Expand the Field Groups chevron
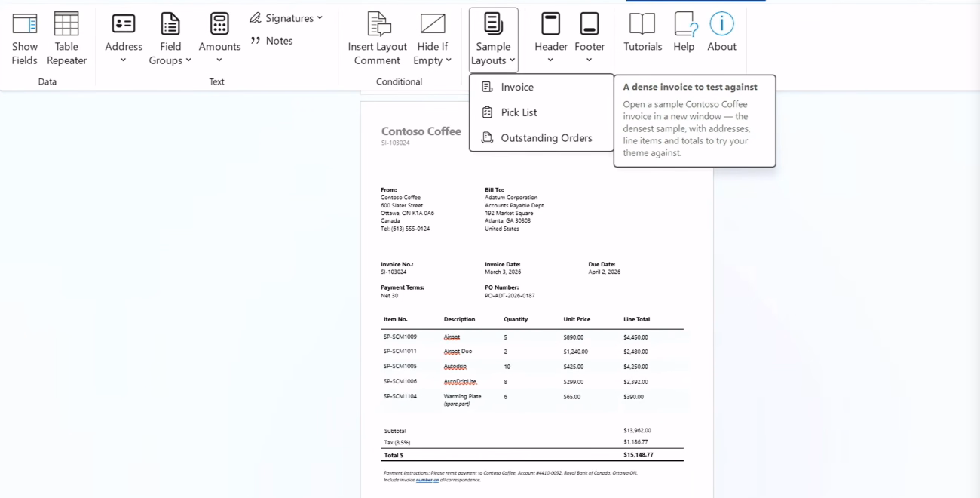The width and height of the screenshot is (980, 498). click(x=188, y=60)
